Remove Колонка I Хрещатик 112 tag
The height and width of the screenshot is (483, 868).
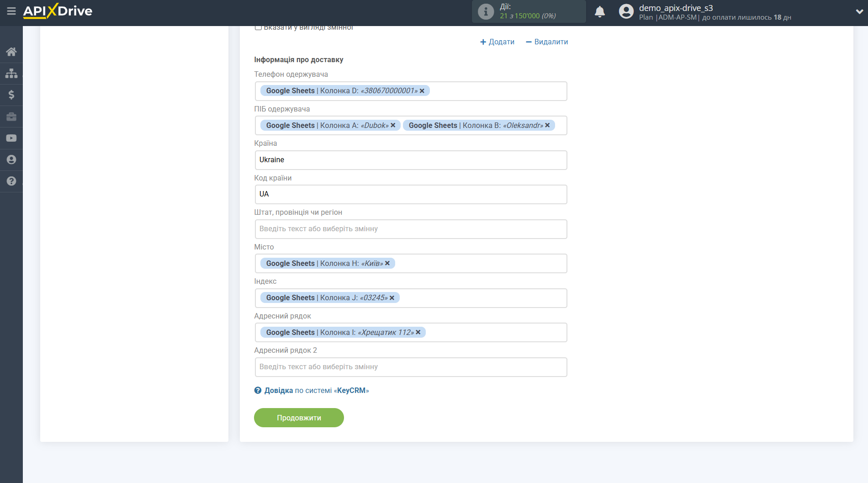[x=418, y=332]
